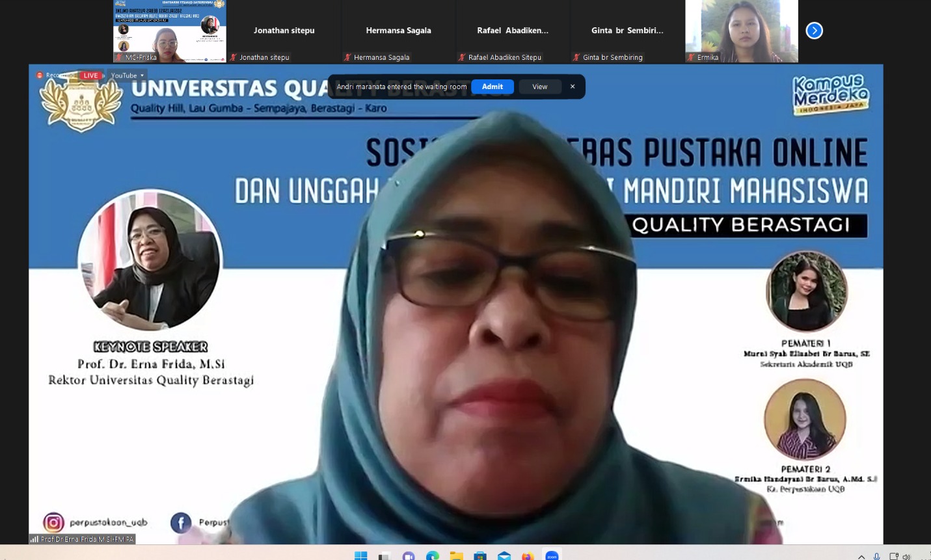Click MC-Friska's muted microphone icon

(119, 57)
